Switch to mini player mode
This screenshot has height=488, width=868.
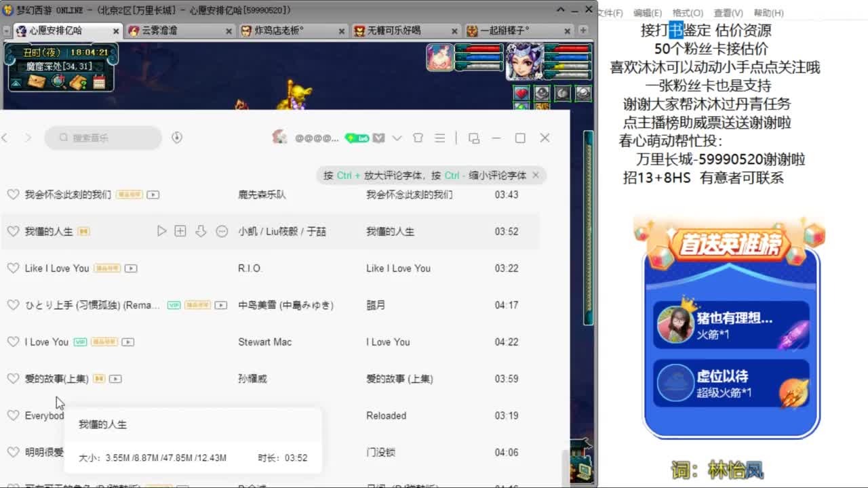click(x=475, y=138)
